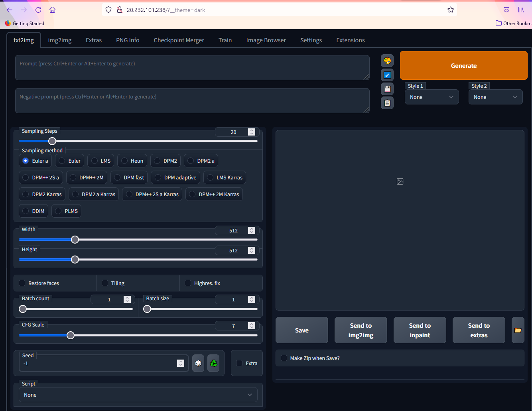Click Send to inpaint
Viewport: 532px width, 411px height.
pyautogui.click(x=420, y=330)
